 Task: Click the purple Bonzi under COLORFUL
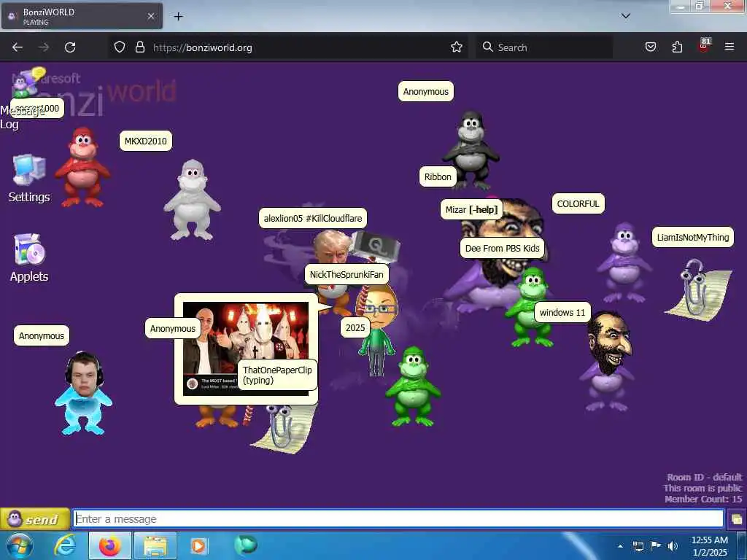pyautogui.click(x=624, y=262)
